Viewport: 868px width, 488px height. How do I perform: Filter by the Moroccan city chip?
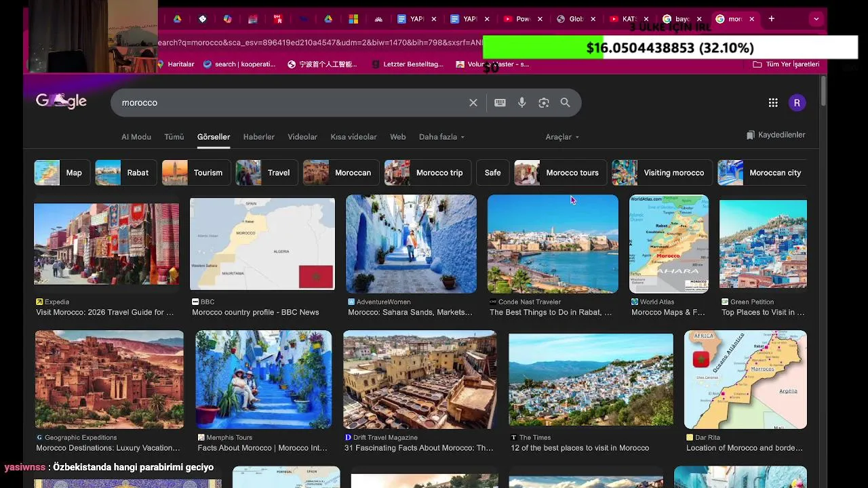click(x=763, y=173)
